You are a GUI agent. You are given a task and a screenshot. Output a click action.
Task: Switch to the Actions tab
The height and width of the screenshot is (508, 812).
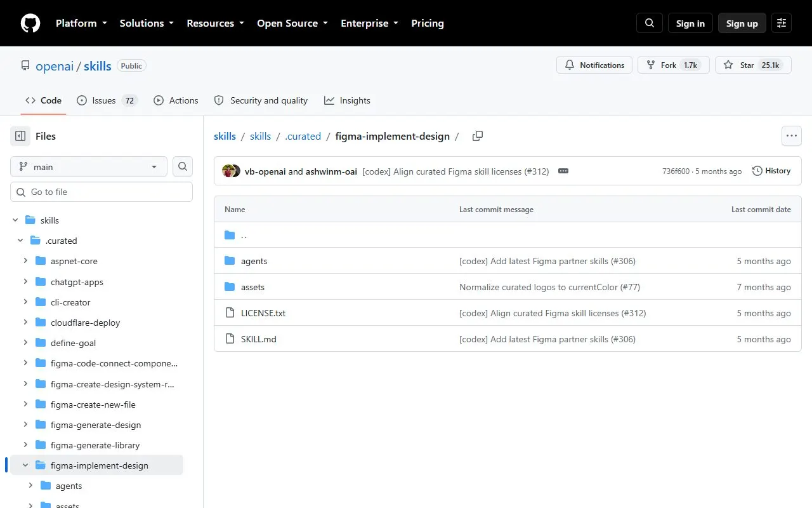[176, 100]
